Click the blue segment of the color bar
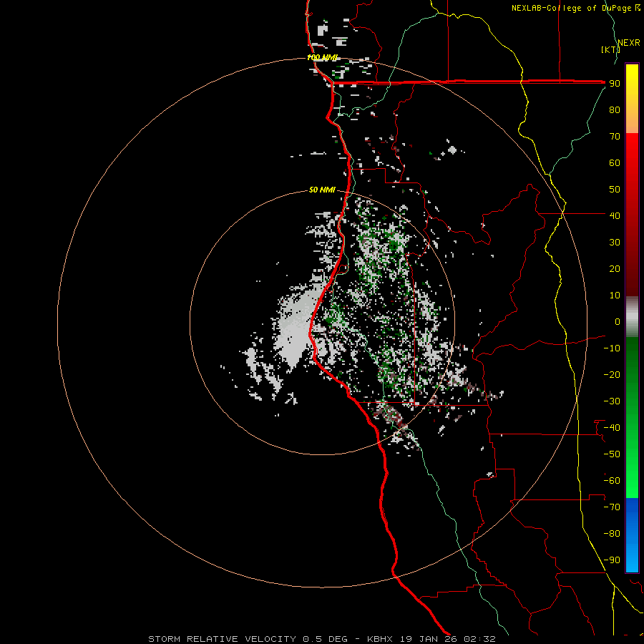This screenshot has height=644, width=644. [632, 535]
